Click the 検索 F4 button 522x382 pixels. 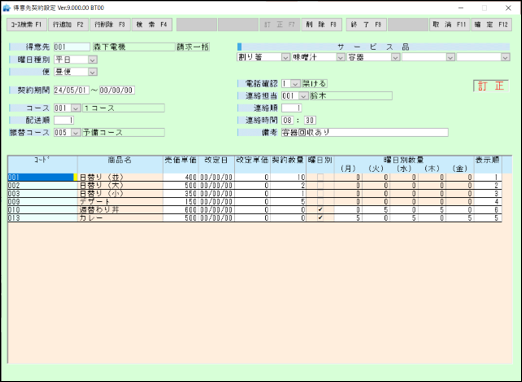152,25
